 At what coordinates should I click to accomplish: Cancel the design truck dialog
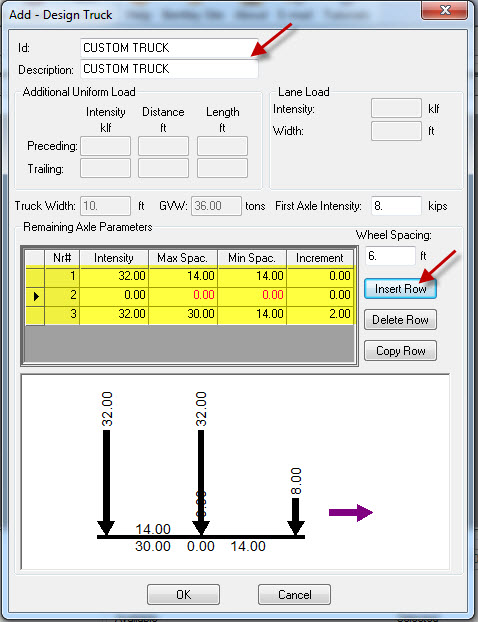[x=294, y=594]
